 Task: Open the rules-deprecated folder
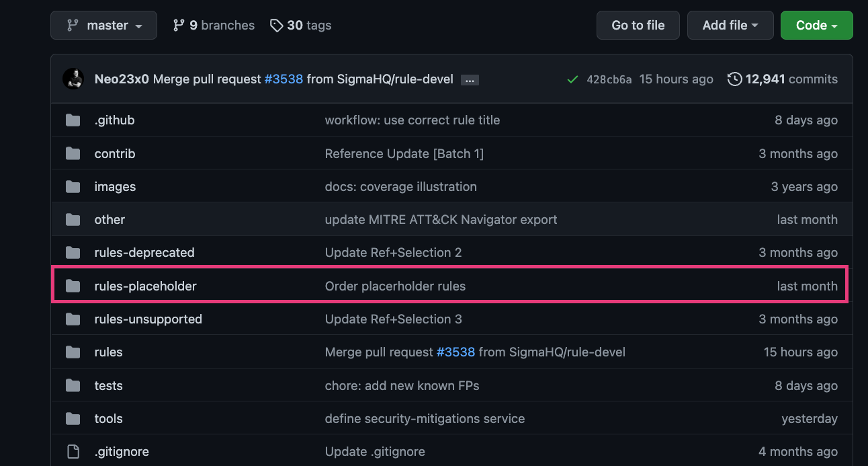pyautogui.click(x=144, y=252)
